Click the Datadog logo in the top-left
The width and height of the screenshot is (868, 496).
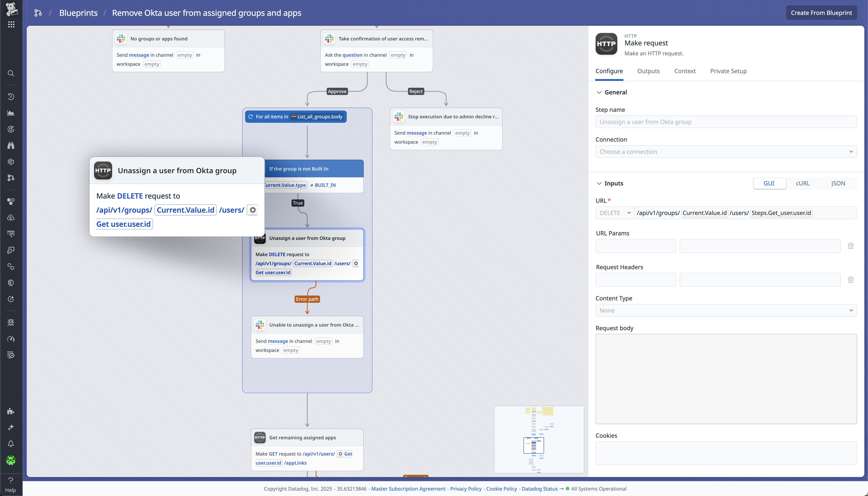point(11,9)
